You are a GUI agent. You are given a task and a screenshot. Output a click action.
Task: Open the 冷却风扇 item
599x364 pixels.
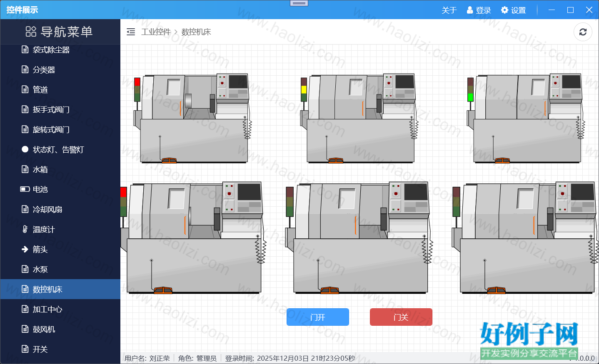coord(60,209)
